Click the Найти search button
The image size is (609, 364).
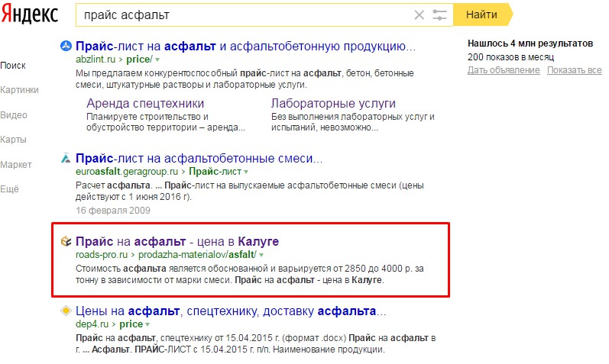tap(482, 14)
